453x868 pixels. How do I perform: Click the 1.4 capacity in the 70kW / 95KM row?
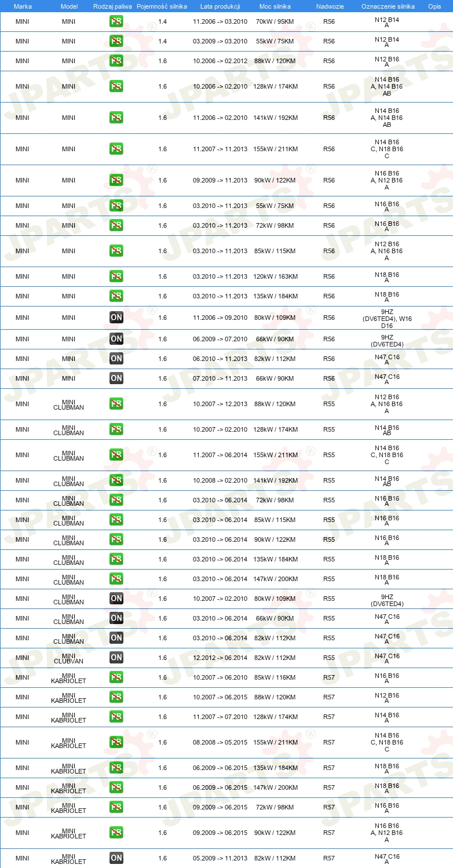coord(162,21)
